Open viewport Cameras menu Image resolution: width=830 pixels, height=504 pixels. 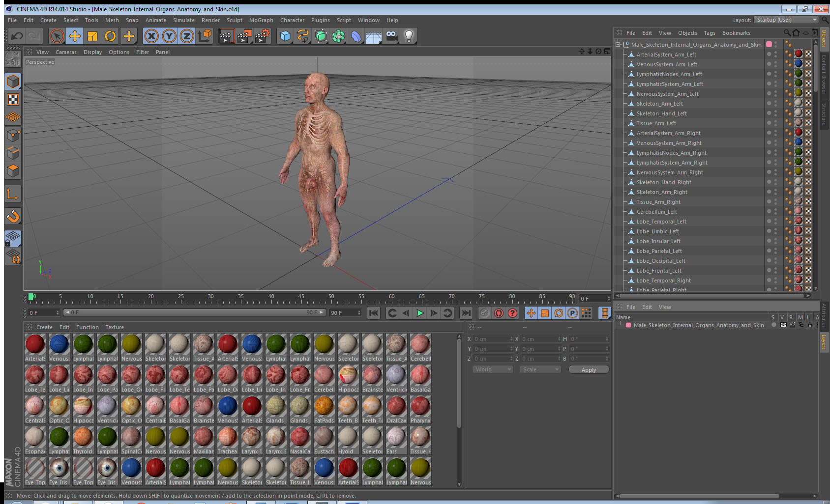pyautogui.click(x=66, y=52)
